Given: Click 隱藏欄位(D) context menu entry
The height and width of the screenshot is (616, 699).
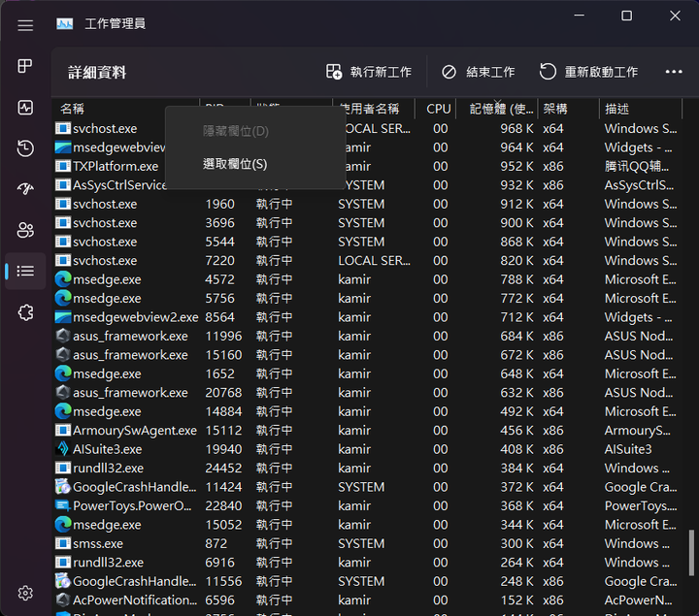Looking at the screenshot, I should (255, 131).
